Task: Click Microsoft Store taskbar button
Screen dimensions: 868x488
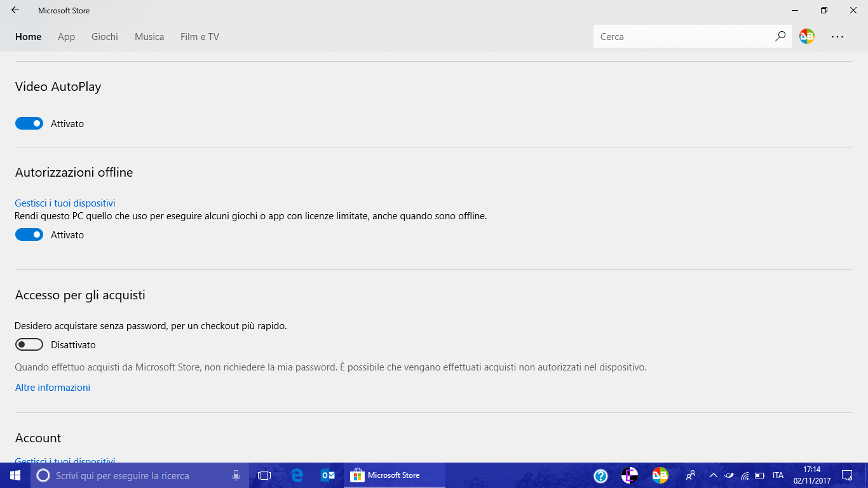Action: click(x=395, y=475)
